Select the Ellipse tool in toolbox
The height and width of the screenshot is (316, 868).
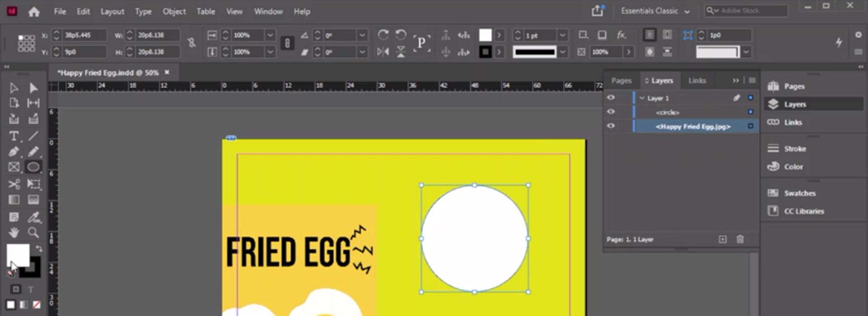point(33,167)
